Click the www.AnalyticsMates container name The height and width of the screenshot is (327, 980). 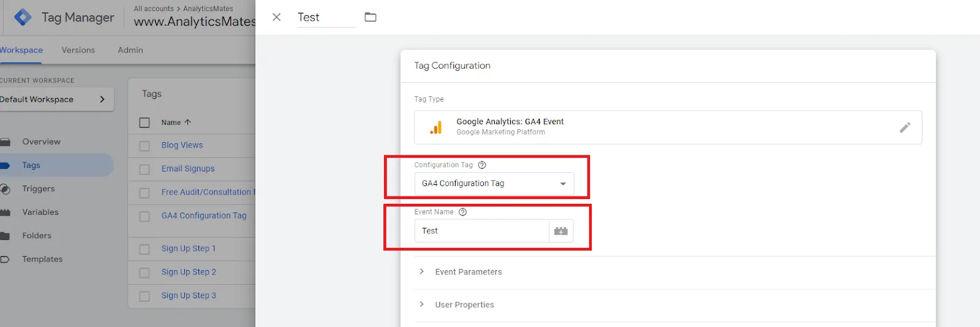pyautogui.click(x=195, y=21)
